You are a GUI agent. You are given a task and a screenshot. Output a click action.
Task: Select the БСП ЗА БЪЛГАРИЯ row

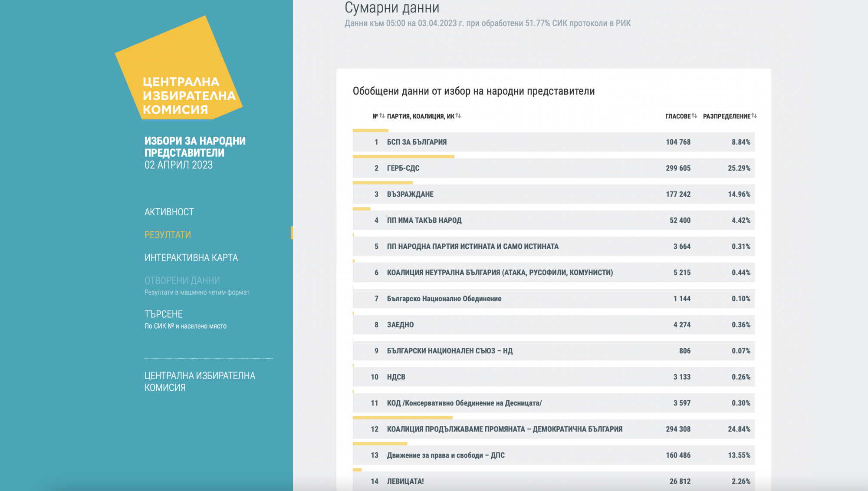tap(553, 142)
